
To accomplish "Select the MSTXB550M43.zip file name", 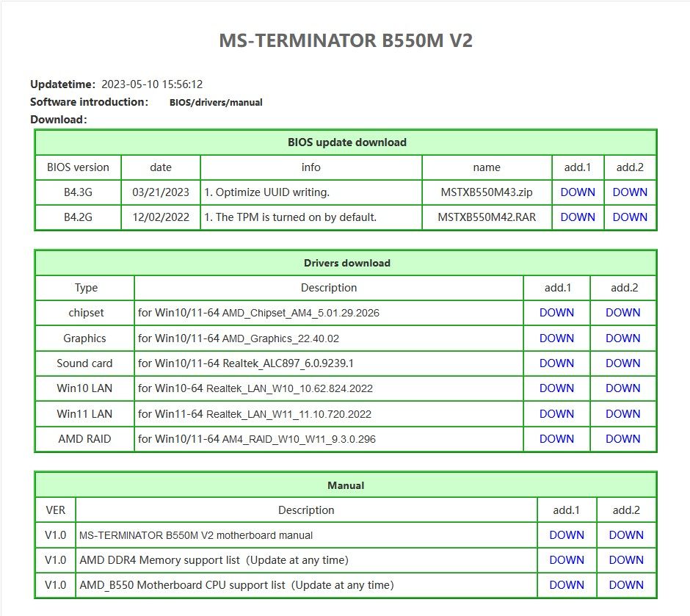I will click(487, 192).
